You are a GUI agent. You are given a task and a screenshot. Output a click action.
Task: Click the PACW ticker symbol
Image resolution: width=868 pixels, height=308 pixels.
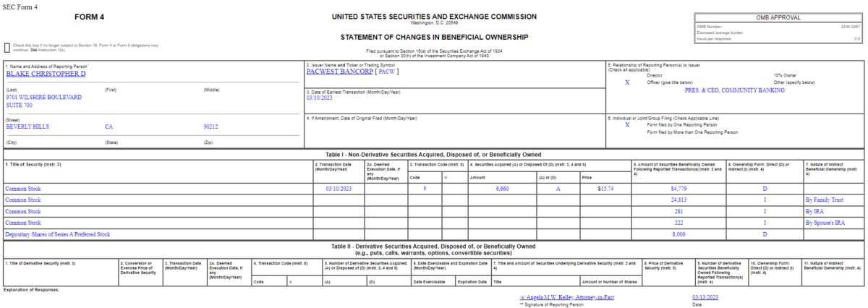coord(387,72)
